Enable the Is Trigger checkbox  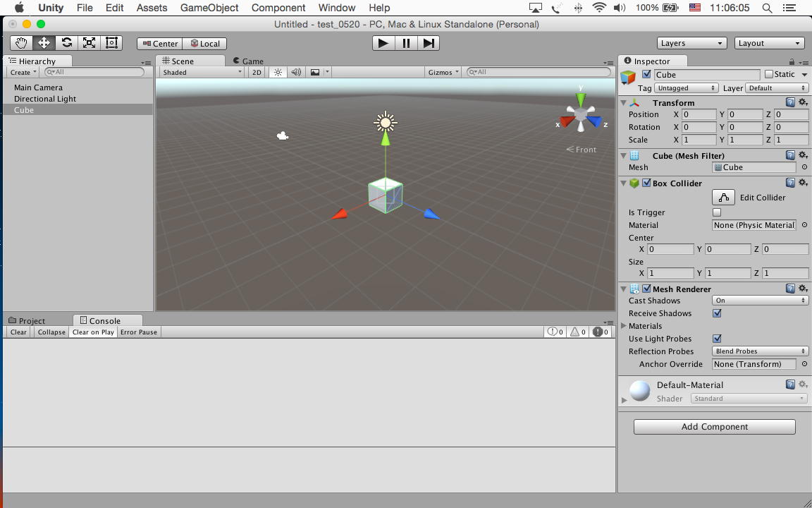717,212
